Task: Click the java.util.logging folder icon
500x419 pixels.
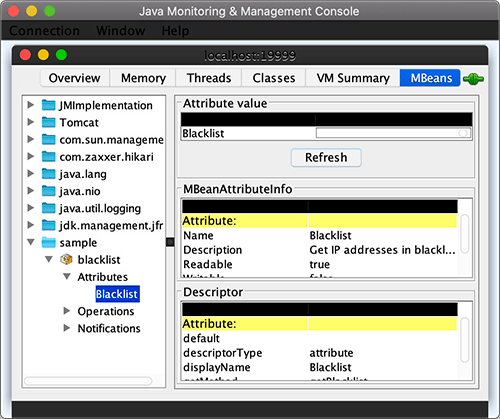Action: tap(49, 208)
